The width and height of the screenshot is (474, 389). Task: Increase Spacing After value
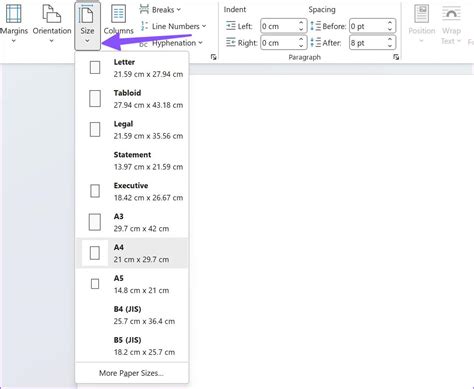390,39
